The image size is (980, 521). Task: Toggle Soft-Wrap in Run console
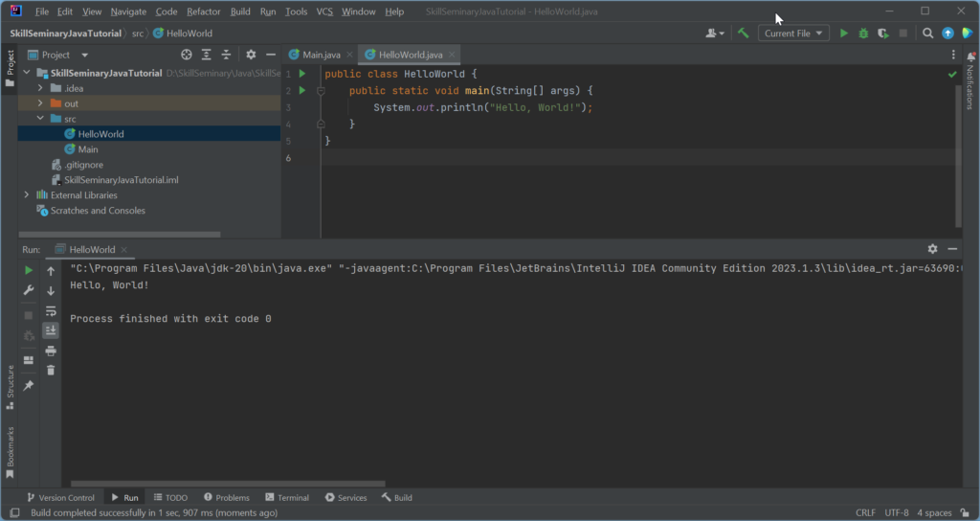(51, 311)
